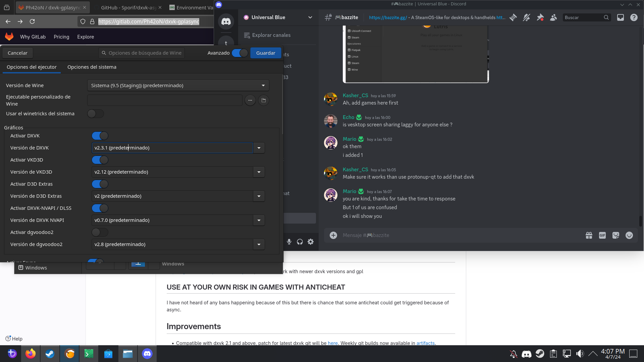The image size is (644, 362).
Task: Open the Discord inbox icon
Action: click(620, 17)
